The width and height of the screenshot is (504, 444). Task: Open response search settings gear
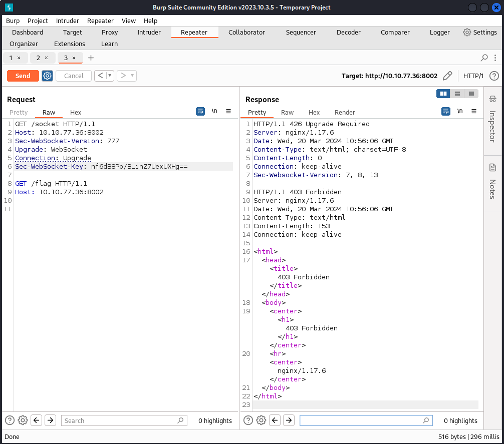(261, 420)
